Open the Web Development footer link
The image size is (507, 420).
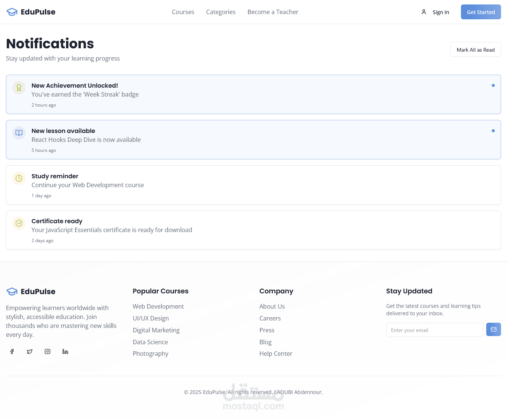(x=158, y=306)
